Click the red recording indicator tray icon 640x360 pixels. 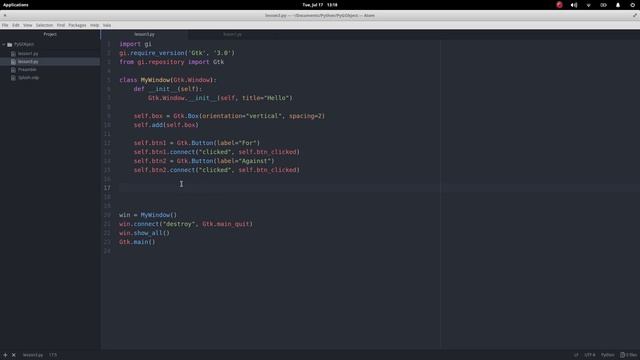click(x=559, y=5)
